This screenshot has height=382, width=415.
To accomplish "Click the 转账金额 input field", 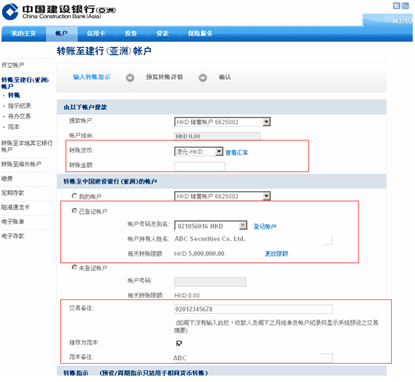I will click(200, 166).
